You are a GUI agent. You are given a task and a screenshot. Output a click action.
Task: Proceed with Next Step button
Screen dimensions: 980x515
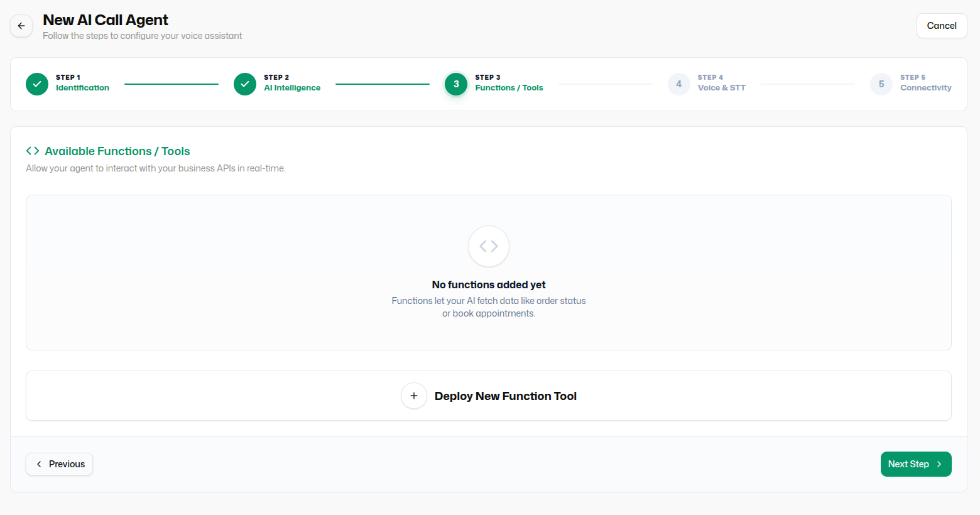tap(916, 464)
